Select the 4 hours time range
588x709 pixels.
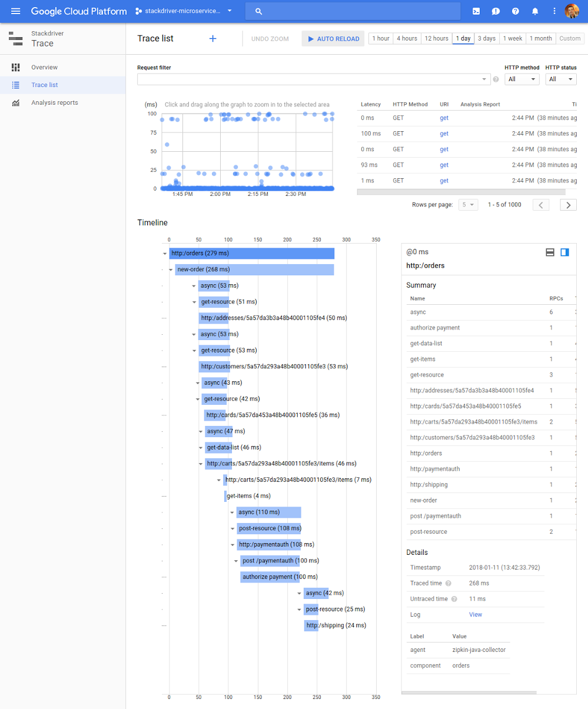[407, 39]
